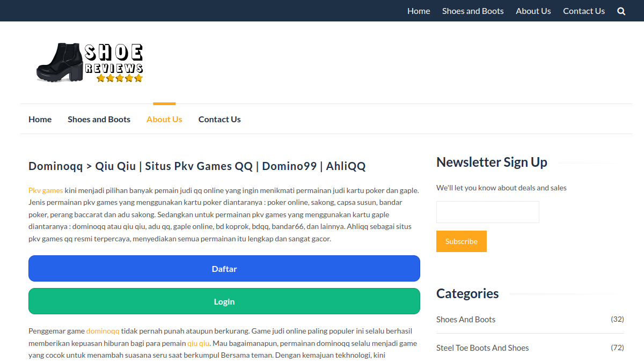Follow the Pkv games link

point(46,190)
